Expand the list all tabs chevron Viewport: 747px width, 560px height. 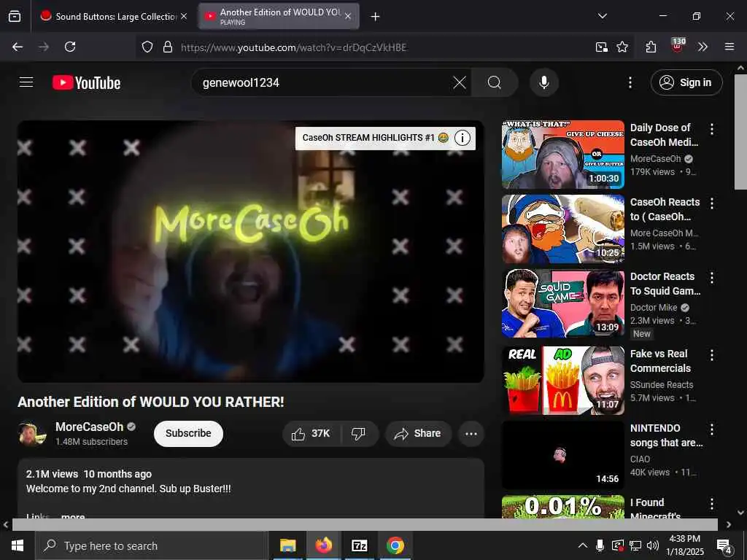[x=602, y=16]
